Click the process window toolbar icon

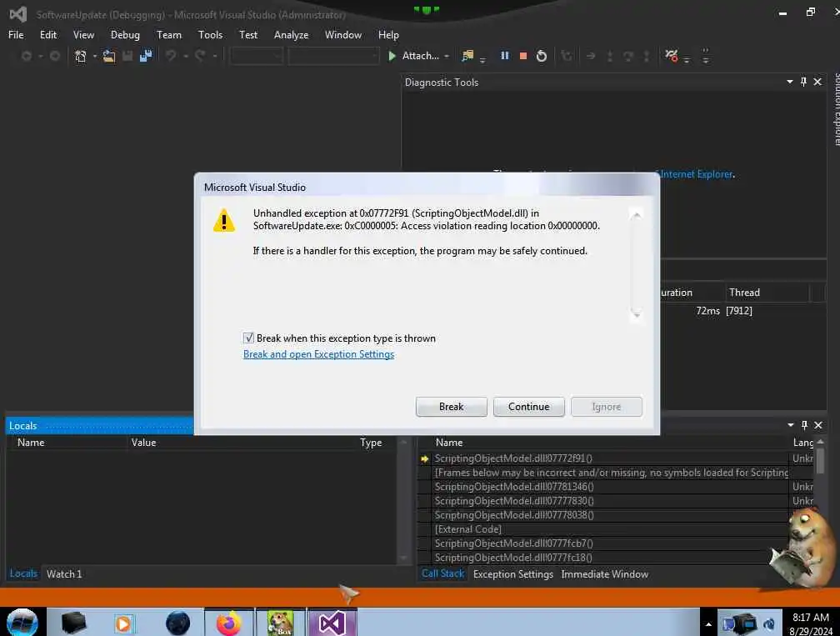(x=467, y=56)
